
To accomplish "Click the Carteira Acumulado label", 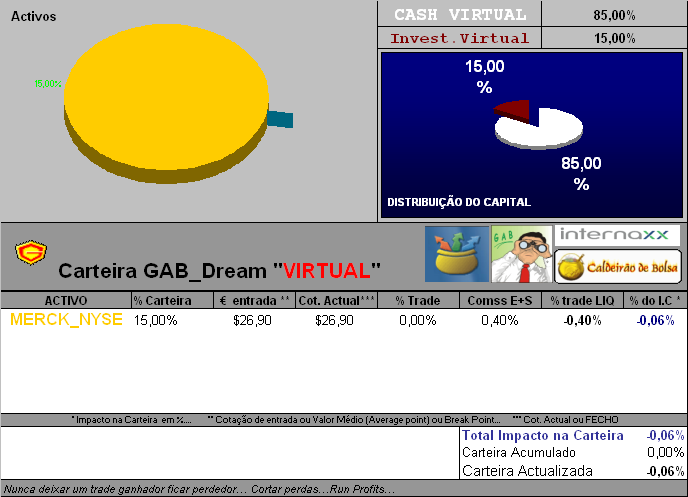I will point(519,452).
